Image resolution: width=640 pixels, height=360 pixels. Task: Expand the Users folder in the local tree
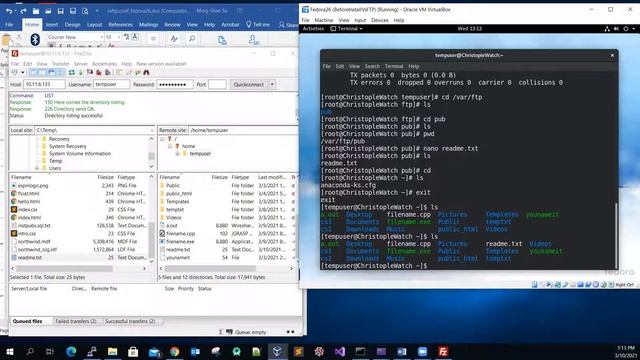pyautogui.click(x=37, y=168)
